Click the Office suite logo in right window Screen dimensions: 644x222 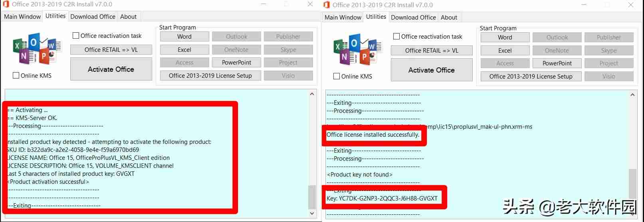point(358,50)
